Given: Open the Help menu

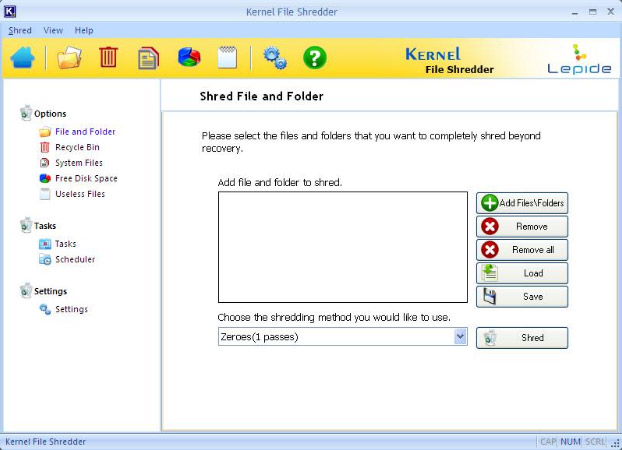Looking at the screenshot, I should point(84,31).
